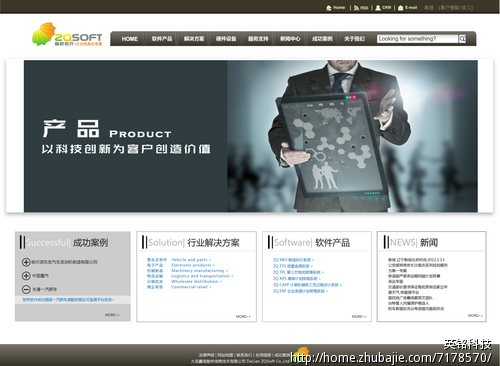Open the ZQ-CAPP software product link
This screenshot has height=366, width=500.
click(307, 285)
